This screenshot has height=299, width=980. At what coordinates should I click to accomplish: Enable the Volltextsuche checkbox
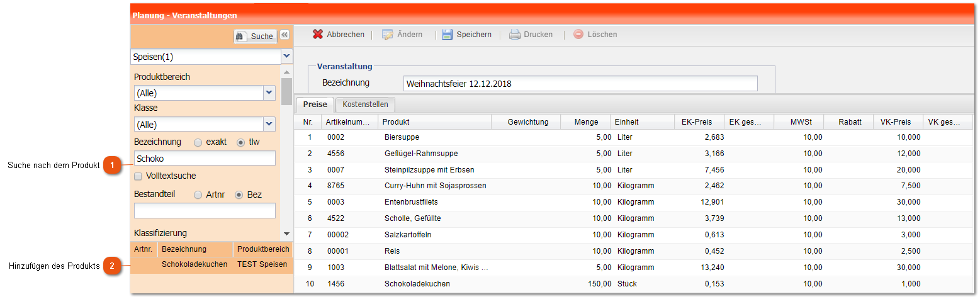tap(138, 176)
